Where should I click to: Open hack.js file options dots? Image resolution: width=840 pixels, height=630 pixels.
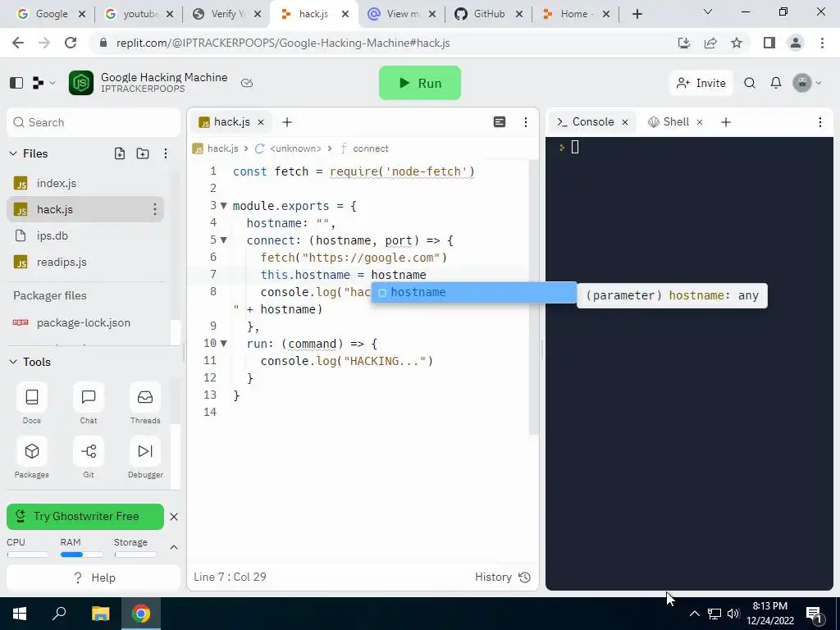pos(155,209)
